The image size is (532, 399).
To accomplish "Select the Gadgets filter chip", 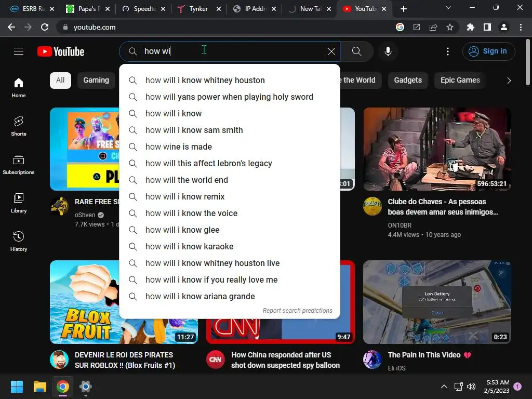I will [408, 81].
